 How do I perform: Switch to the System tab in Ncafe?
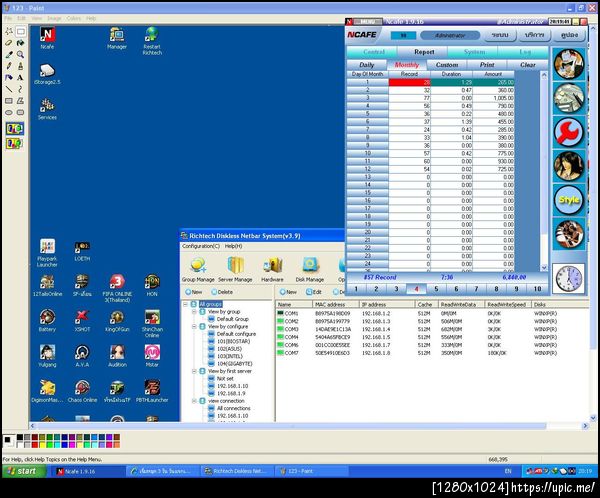tap(474, 52)
